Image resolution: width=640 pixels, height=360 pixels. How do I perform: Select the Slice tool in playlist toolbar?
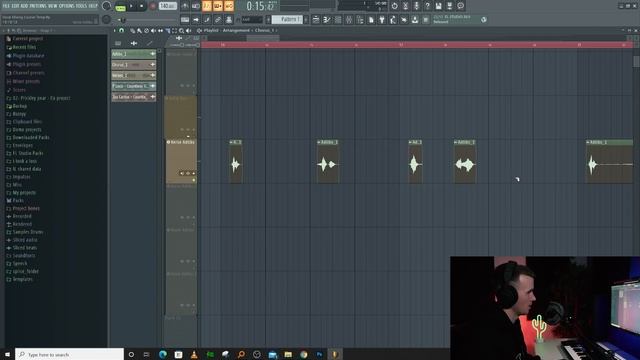click(167, 31)
